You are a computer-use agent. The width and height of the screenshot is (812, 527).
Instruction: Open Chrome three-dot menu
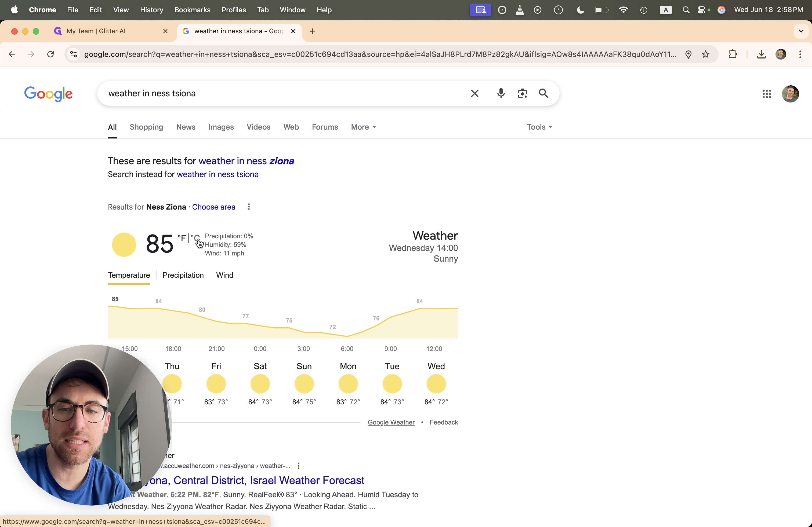[800, 54]
